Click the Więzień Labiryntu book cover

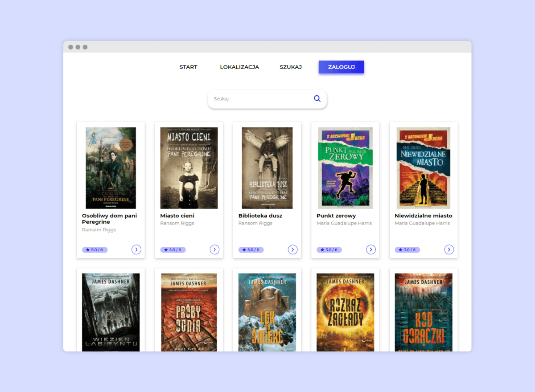[111, 312]
